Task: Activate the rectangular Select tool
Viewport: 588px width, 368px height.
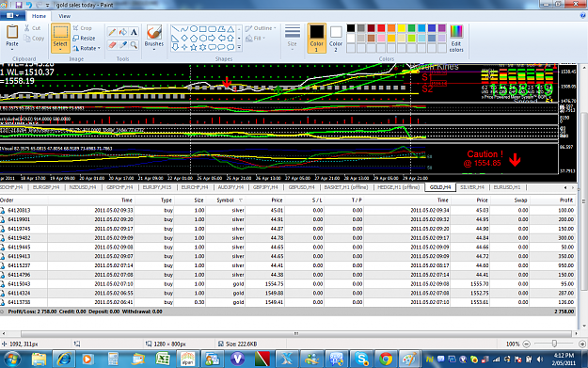Action: click(60, 32)
